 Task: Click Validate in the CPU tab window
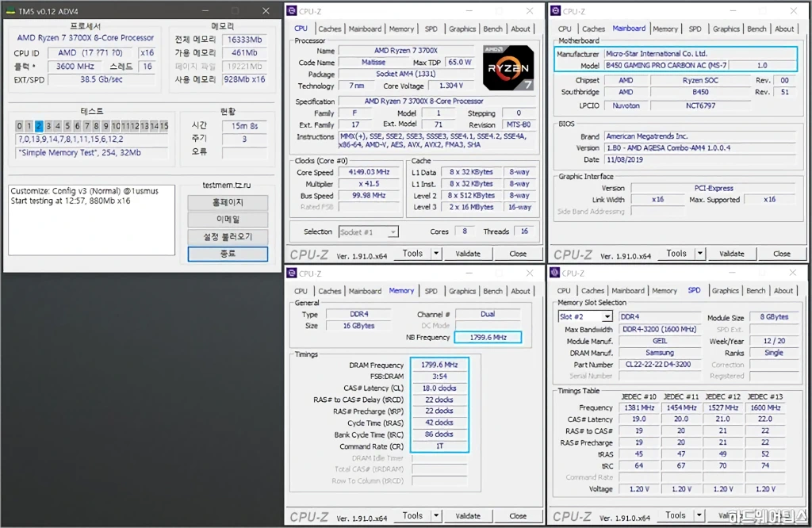click(x=468, y=253)
